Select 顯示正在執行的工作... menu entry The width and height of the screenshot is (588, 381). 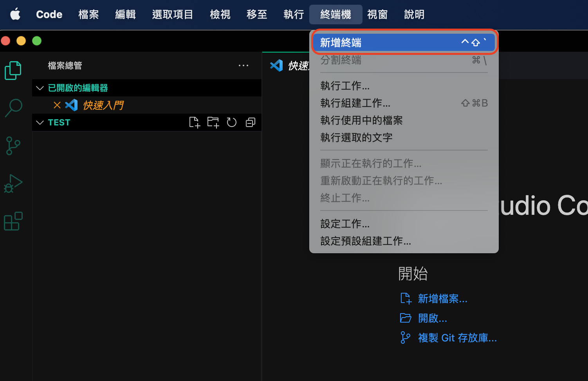(404, 163)
